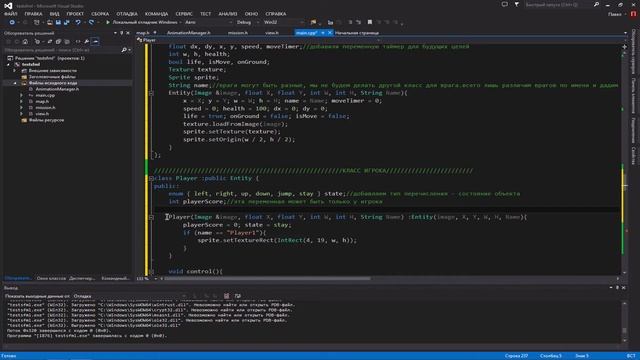The image size is (640, 360).
Task: Click the Solution Explorer search magnifier icon
Action: (124, 50)
